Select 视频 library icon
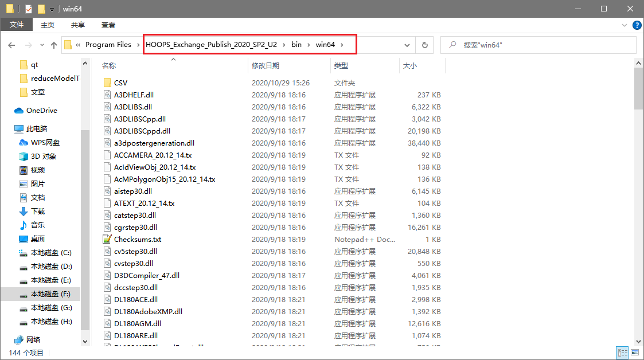The image size is (644, 360). tap(24, 170)
